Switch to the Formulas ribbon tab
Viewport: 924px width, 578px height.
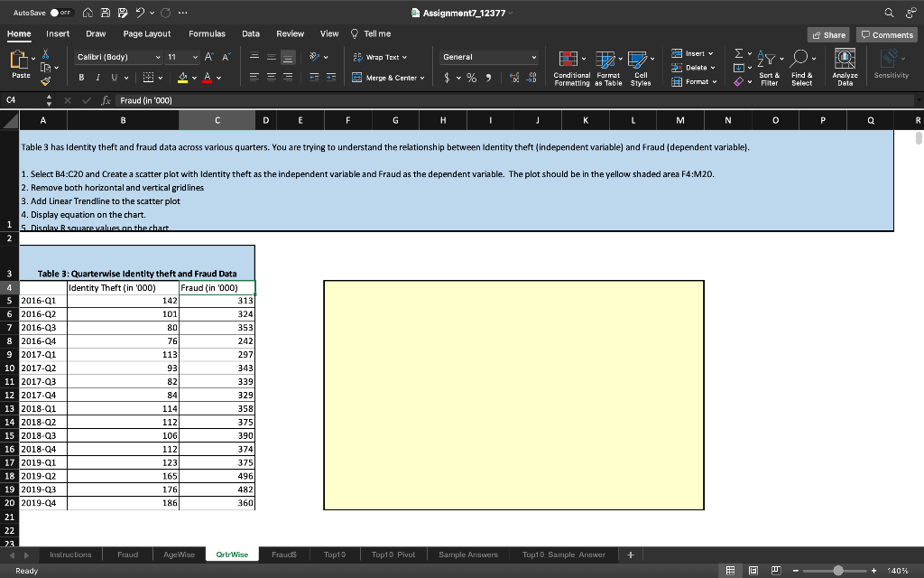click(x=207, y=33)
